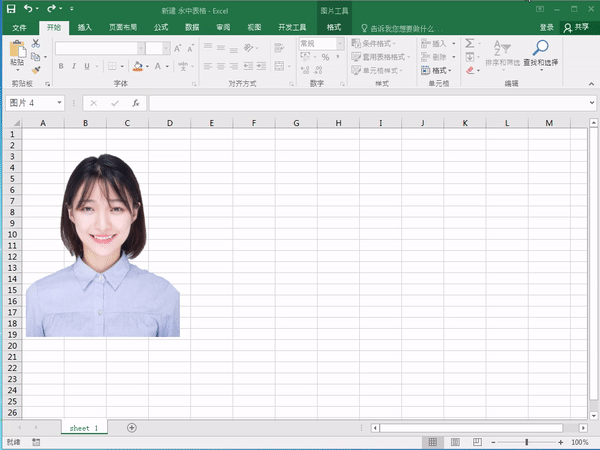Screen dimensions: 600x450
Task: Click the insert function fx icon
Action: click(x=135, y=103)
